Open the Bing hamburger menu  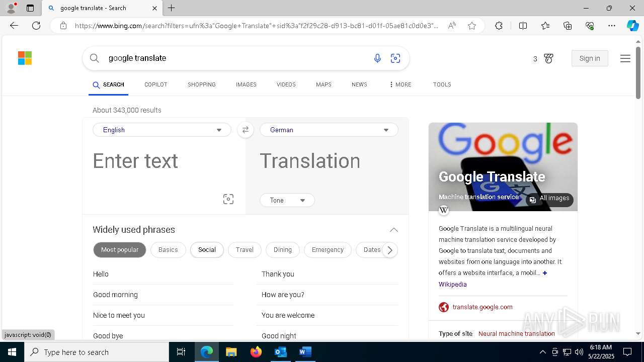[x=625, y=58]
